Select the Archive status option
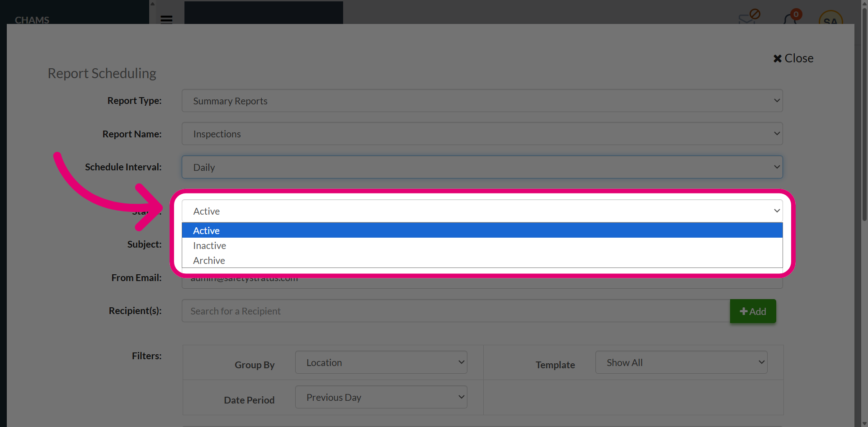 (x=482, y=260)
